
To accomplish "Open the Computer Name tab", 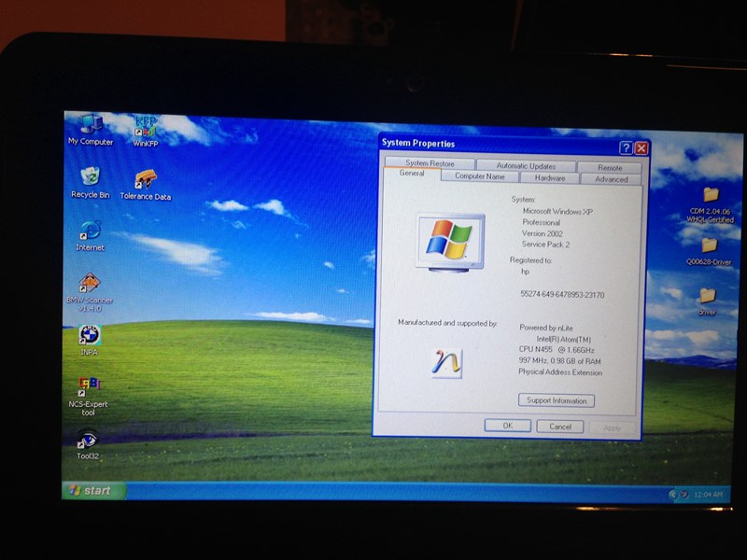I will [x=479, y=176].
